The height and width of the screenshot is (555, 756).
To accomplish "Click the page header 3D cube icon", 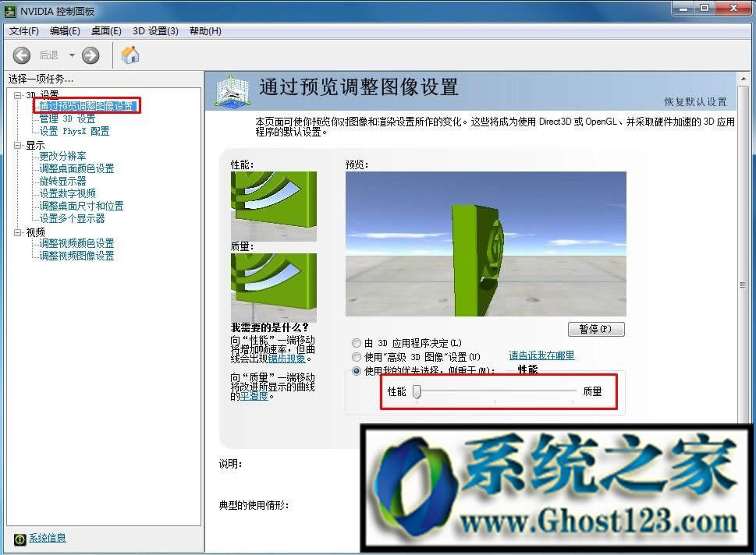I will (232, 91).
